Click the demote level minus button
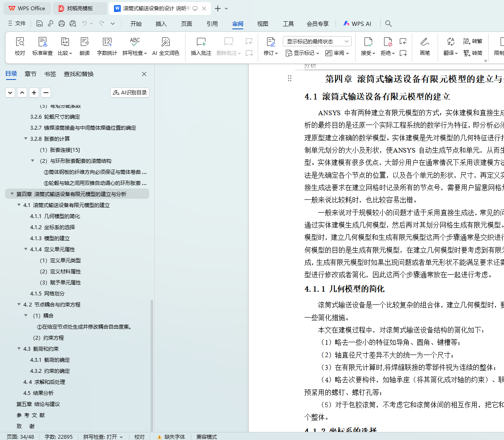 pyautogui.click(x=46, y=93)
